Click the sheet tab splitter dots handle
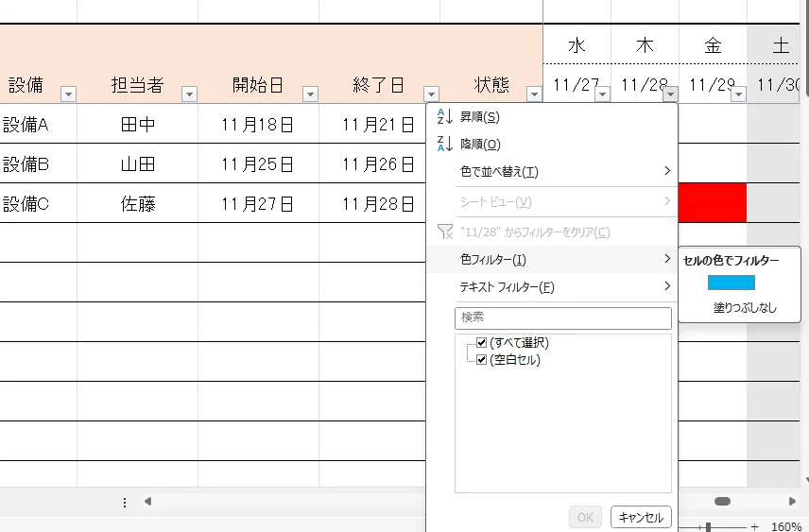This screenshot has height=532, width=809. pos(125,502)
